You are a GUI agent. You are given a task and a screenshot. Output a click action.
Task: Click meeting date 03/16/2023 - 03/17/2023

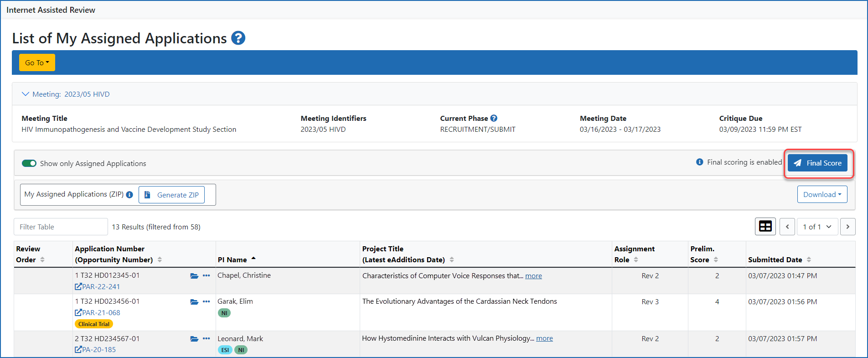click(620, 130)
